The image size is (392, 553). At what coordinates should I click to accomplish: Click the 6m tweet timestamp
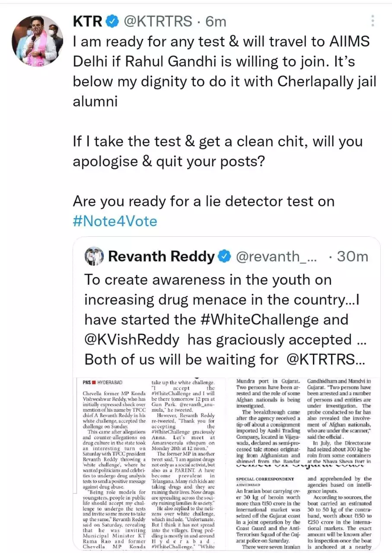(216, 21)
